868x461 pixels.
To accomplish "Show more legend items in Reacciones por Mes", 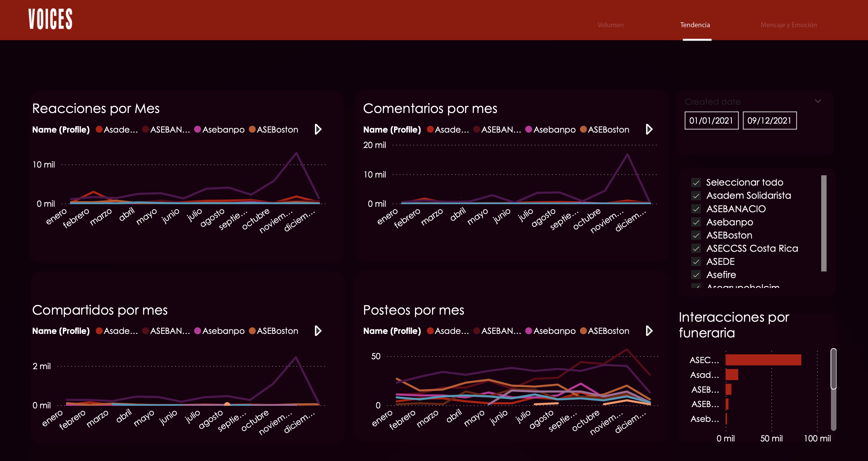I will click(318, 129).
